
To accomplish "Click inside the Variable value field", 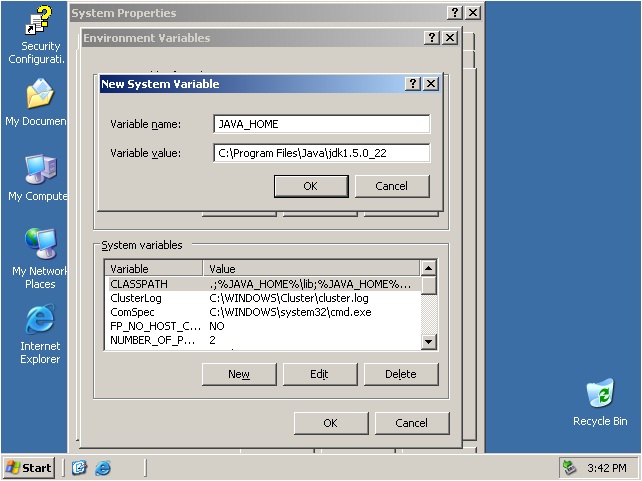I will pyautogui.click(x=321, y=153).
